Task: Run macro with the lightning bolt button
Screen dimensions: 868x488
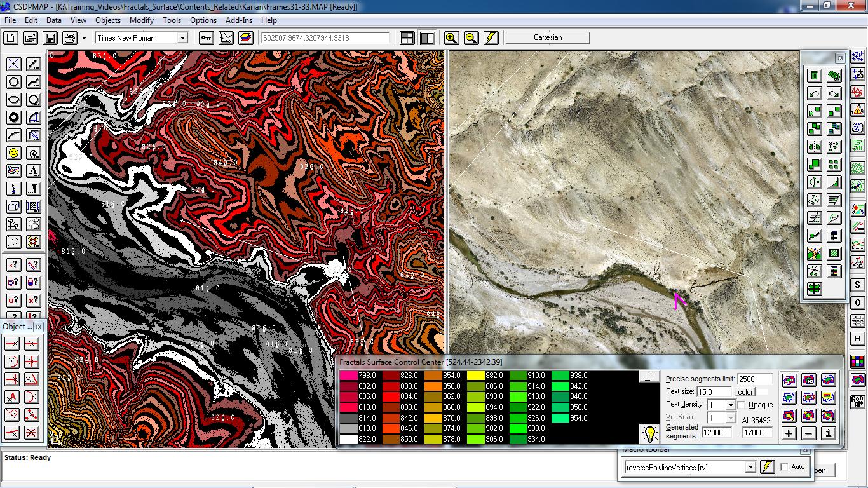Action: 768,467
